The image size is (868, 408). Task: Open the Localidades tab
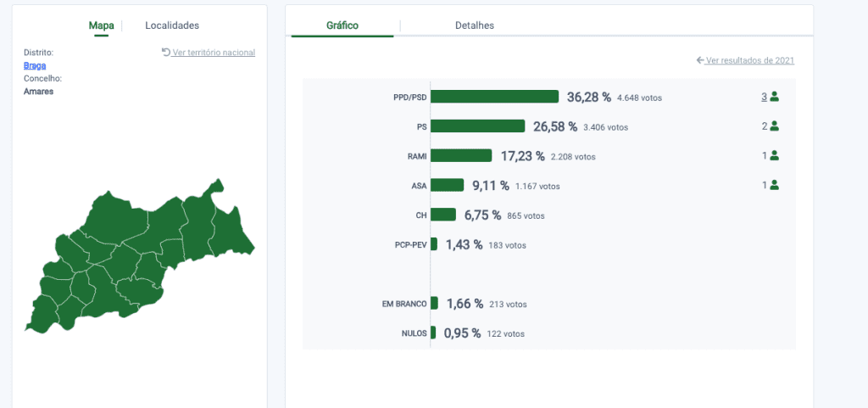click(172, 25)
